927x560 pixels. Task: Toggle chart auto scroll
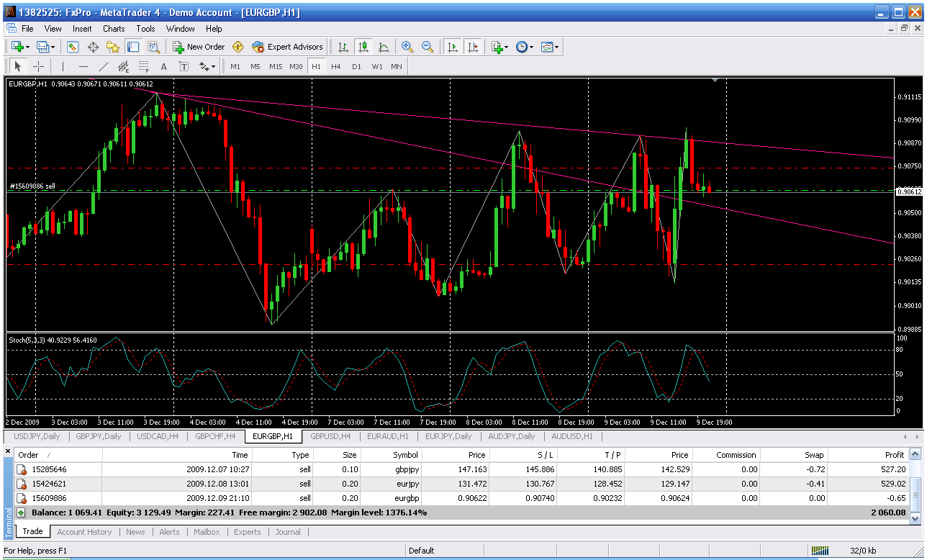coord(453,47)
